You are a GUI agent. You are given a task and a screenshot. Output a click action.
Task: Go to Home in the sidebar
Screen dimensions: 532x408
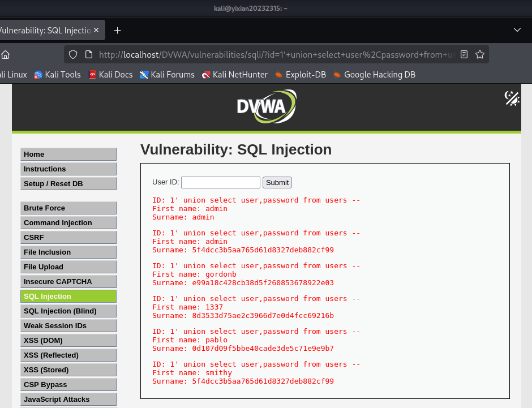pyautogui.click(x=68, y=154)
